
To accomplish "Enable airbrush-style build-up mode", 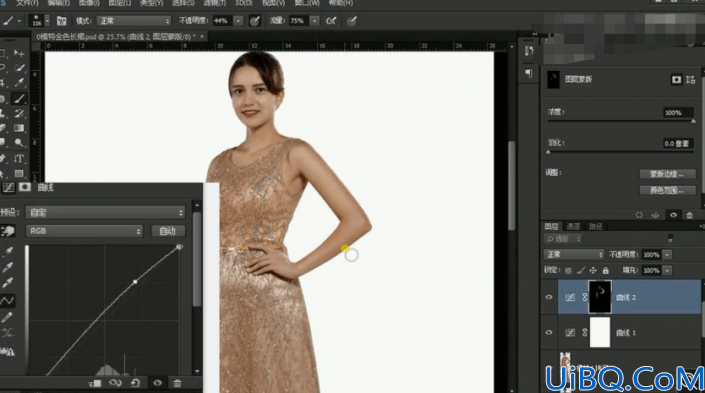I will pos(331,21).
